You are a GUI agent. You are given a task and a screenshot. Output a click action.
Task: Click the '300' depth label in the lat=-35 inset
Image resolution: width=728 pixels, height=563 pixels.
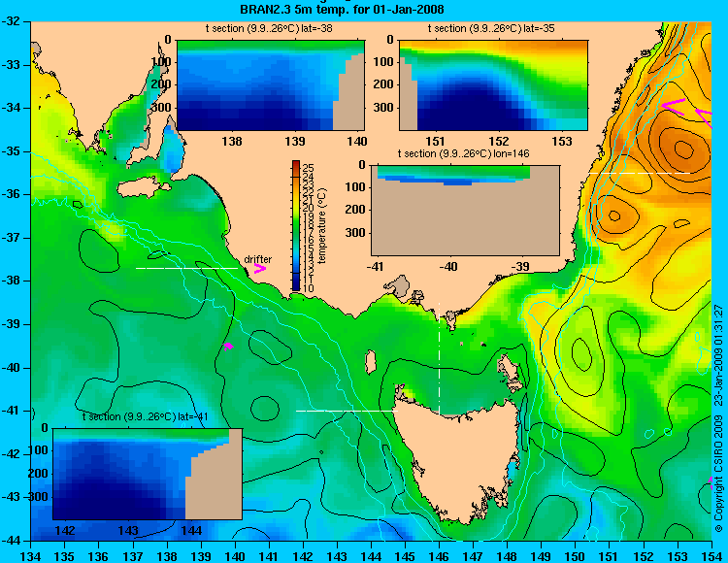click(x=383, y=107)
